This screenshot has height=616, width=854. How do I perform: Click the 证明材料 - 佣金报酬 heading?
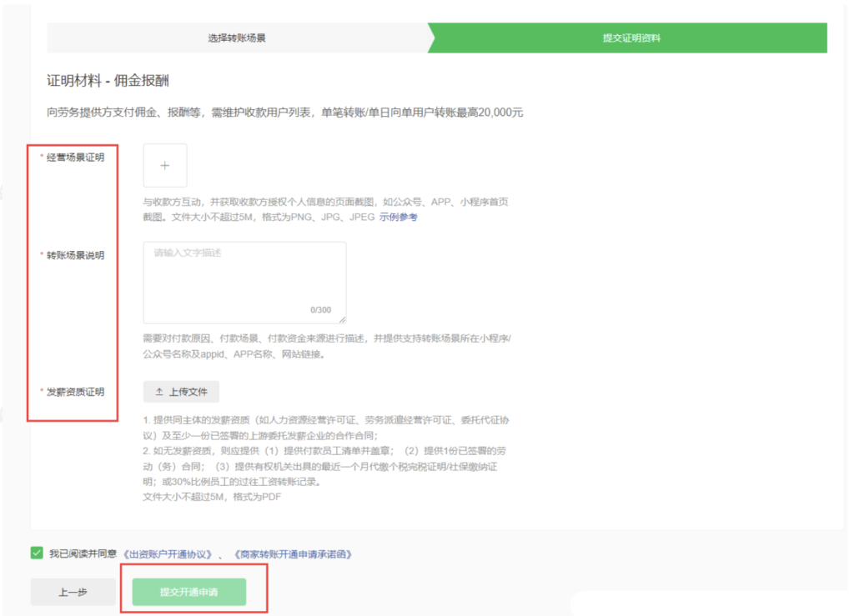click(108, 81)
